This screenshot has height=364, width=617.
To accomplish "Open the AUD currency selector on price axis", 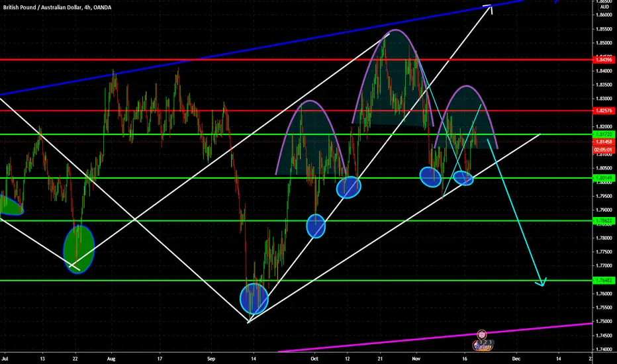I will [604, 7].
